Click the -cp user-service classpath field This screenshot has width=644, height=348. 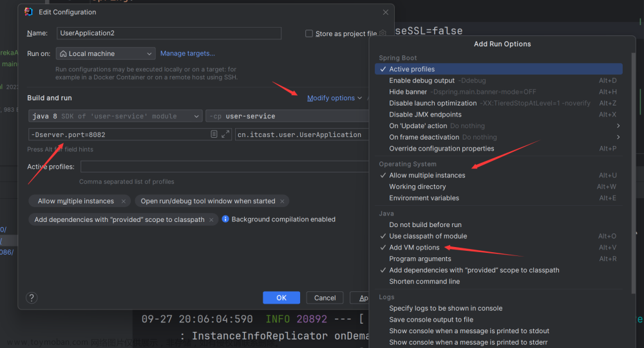pos(287,116)
